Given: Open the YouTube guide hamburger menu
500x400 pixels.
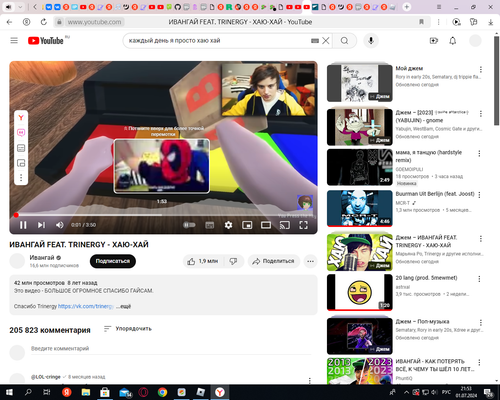Looking at the screenshot, I should [14, 41].
